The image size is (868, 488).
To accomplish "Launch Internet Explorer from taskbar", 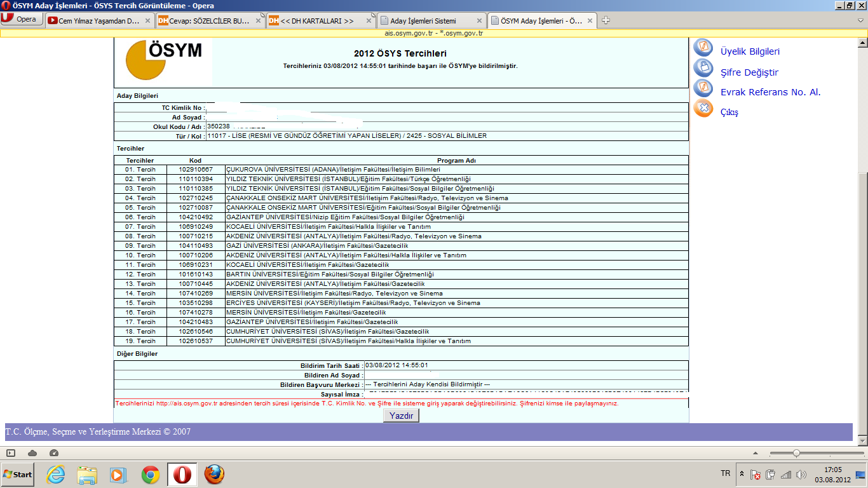I will pos(57,474).
